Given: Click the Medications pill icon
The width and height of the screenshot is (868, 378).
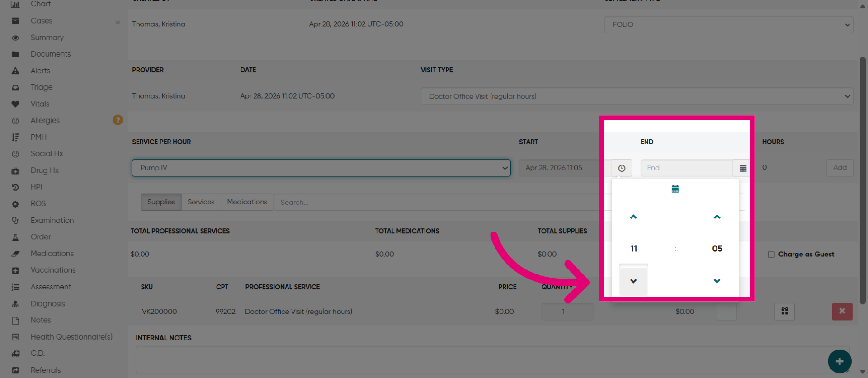Looking at the screenshot, I should coord(15,254).
